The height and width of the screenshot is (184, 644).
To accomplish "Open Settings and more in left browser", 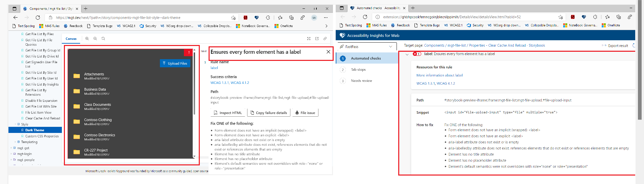I will click(326, 18).
